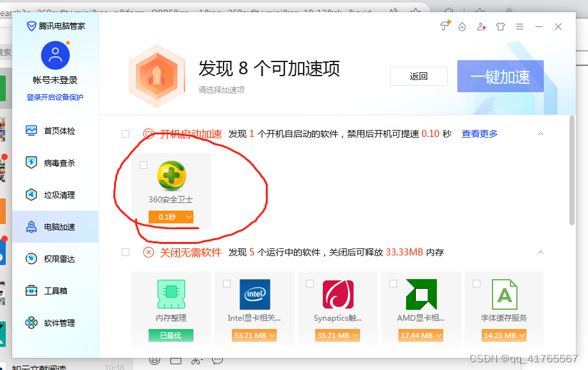Click the orange rocket hexagon emblem
The height and width of the screenshot is (370, 588).
pos(157,76)
